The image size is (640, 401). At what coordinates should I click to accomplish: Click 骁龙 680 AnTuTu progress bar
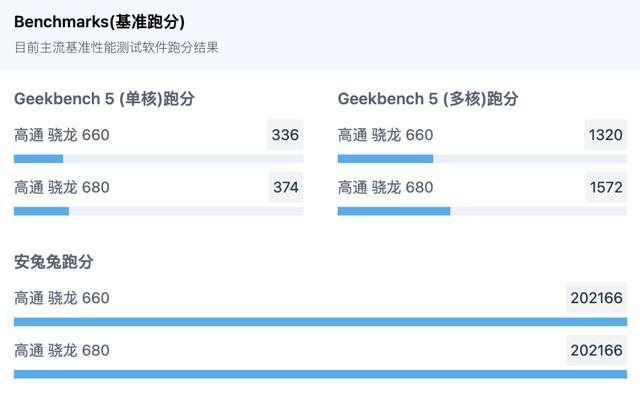[x=320, y=374]
